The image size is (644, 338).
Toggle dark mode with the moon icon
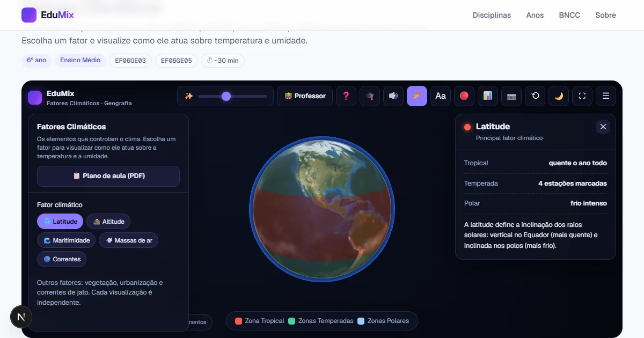pos(559,96)
